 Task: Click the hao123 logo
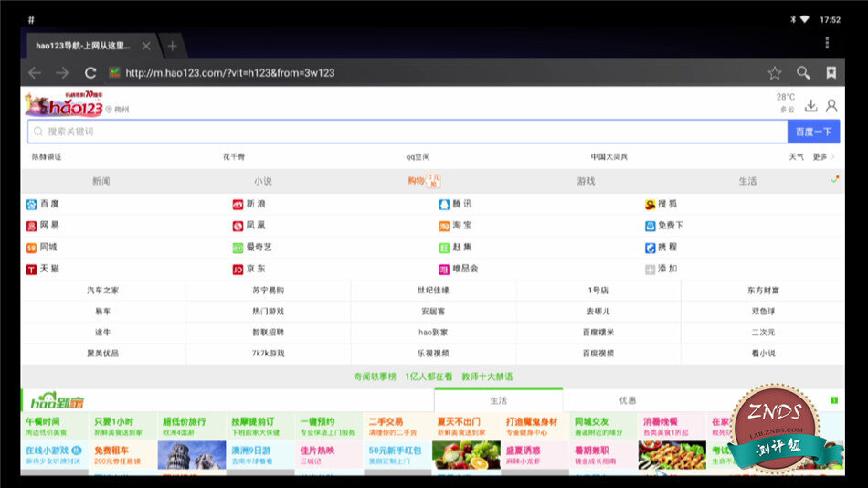pos(64,104)
